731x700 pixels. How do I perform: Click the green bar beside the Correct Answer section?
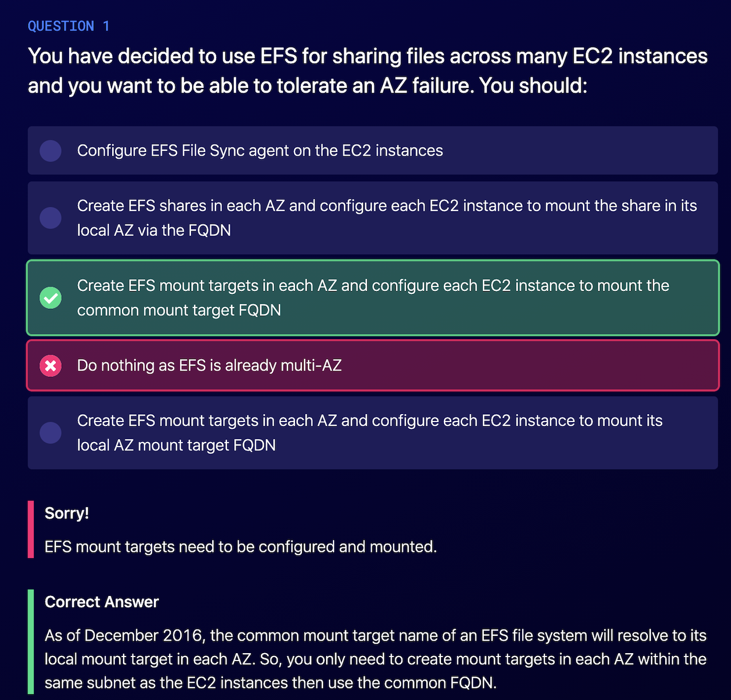(x=31, y=642)
